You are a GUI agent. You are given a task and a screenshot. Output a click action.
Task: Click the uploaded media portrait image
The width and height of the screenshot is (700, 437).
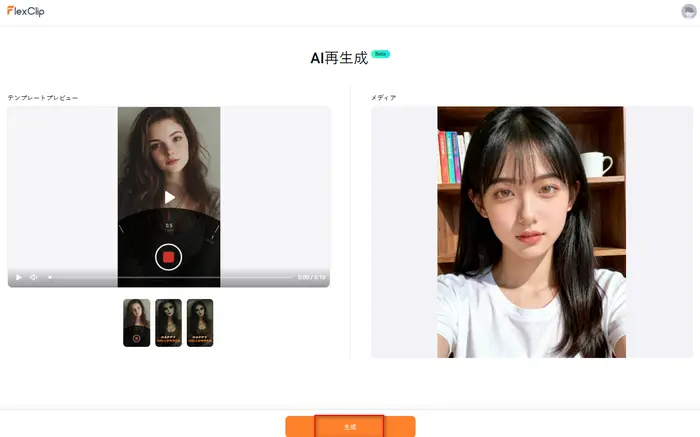tap(531, 232)
